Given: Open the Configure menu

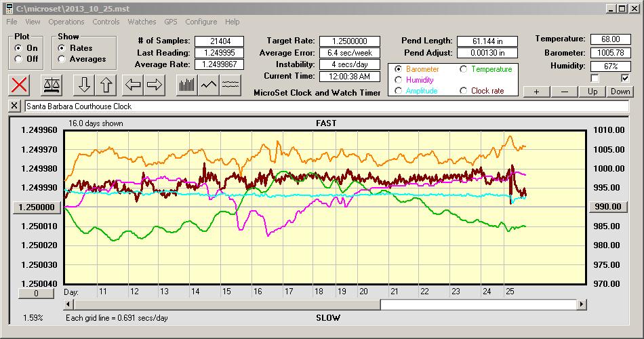Looking at the screenshot, I should click(x=201, y=22).
